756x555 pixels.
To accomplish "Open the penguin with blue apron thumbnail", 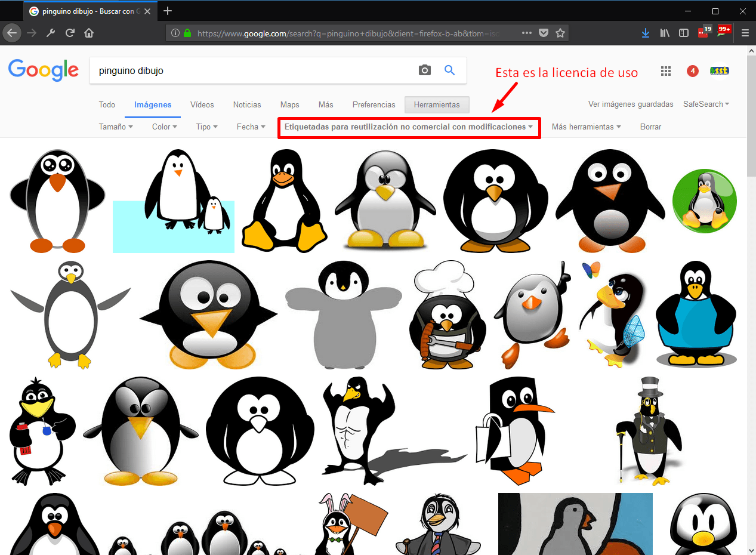I will coord(696,314).
